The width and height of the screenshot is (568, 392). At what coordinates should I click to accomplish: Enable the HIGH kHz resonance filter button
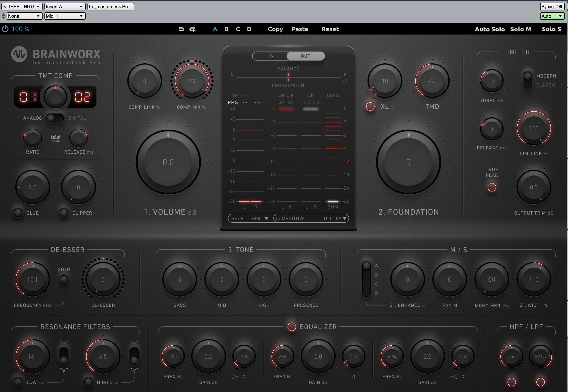(88, 382)
